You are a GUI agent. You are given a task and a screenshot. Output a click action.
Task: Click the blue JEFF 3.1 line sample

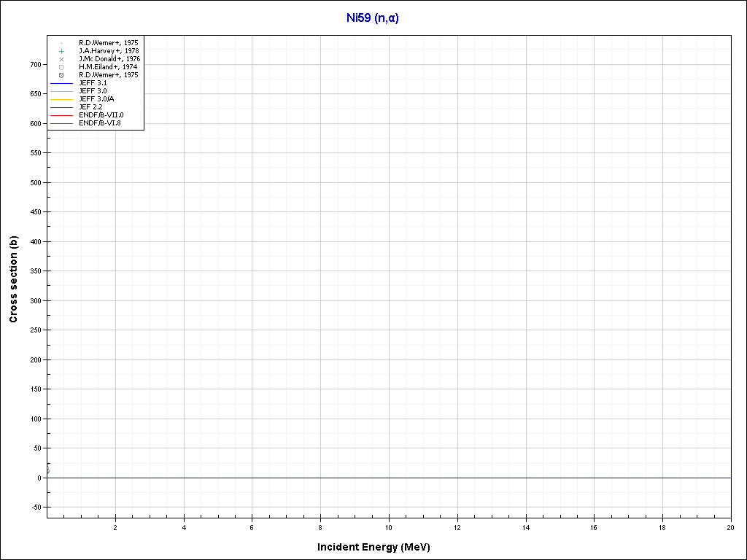click(62, 83)
